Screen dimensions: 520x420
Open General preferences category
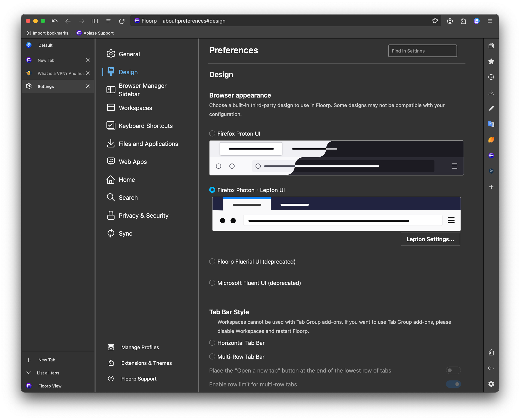point(123,54)
